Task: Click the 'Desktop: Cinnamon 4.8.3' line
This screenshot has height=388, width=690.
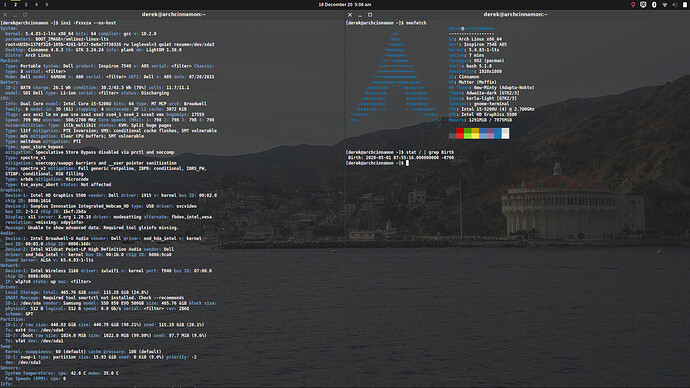Action: (94, 50)
